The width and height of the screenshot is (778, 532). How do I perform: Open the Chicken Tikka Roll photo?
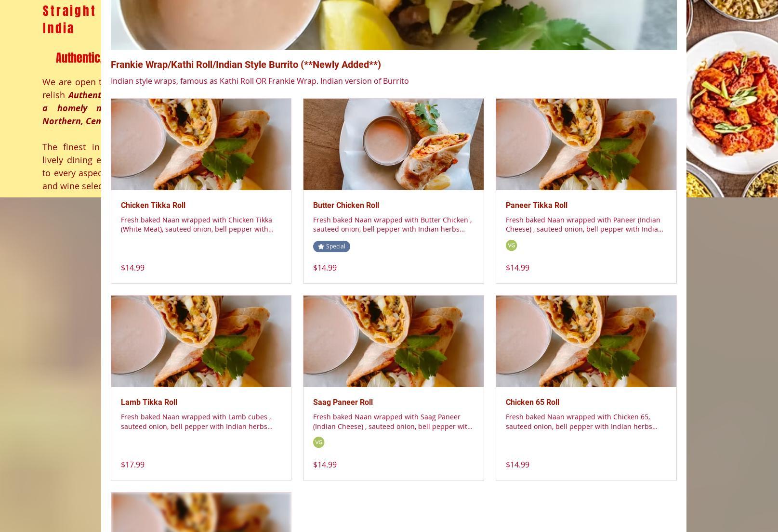201,144
